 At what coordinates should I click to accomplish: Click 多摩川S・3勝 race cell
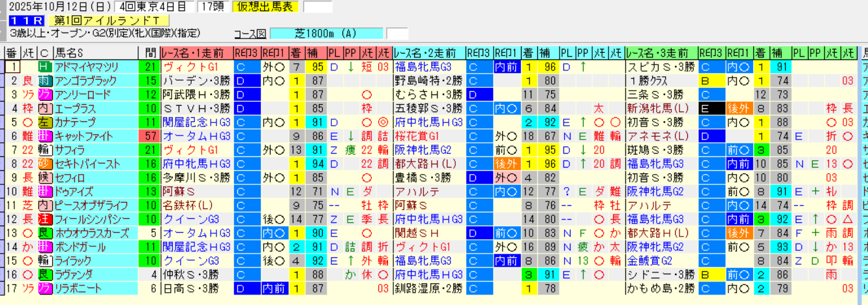pyautogui.click(x=197, y=178)
